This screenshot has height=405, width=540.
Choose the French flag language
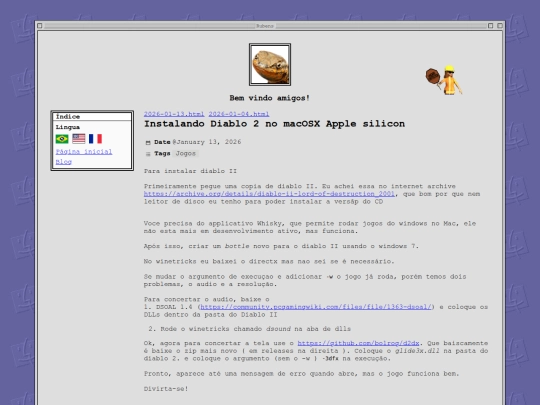[95, 139]
